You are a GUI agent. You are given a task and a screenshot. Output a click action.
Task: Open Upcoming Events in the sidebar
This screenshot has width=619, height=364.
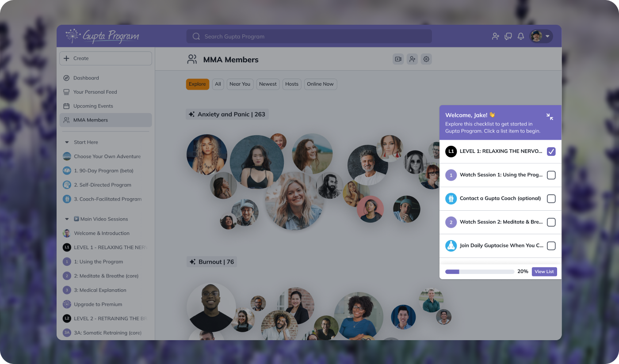[x=106, y=106]
